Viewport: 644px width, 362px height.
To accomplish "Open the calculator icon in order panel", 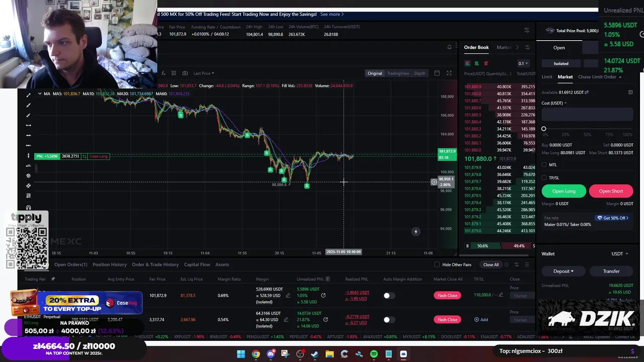I will coord(630,93).
